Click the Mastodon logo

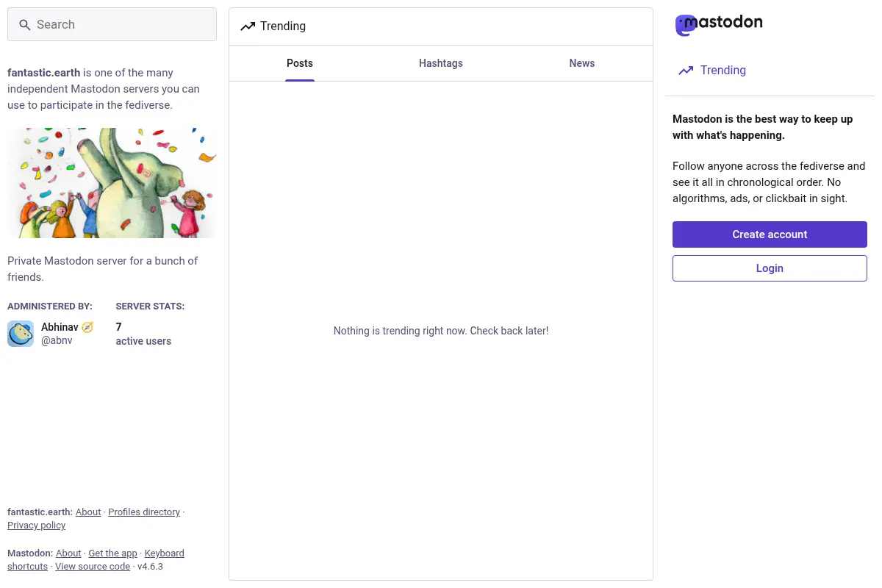click(x=719, y=25)
